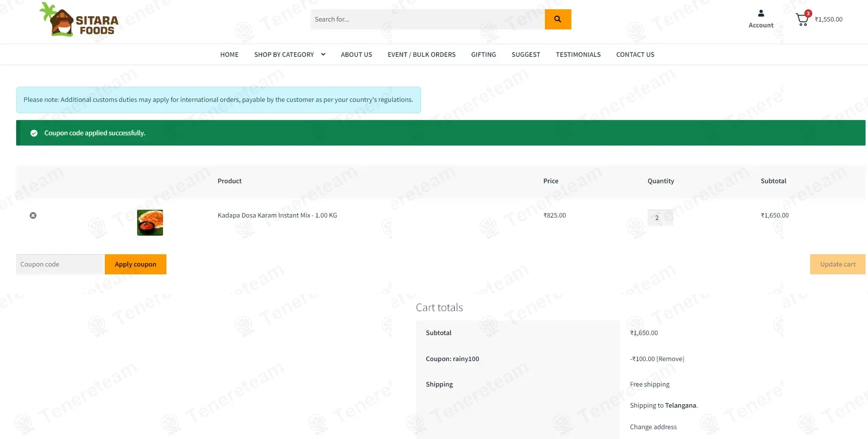Viewport: 868px width, 439px height.
Task: Click the Subtotal column header
Action: pos(774,181)
